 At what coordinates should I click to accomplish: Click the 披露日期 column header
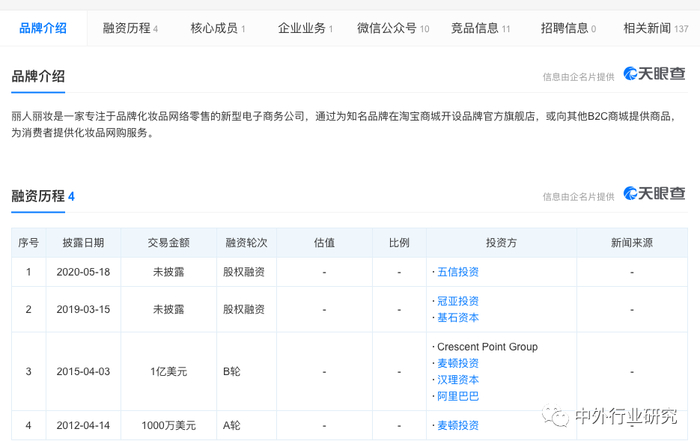coord(83,242)
